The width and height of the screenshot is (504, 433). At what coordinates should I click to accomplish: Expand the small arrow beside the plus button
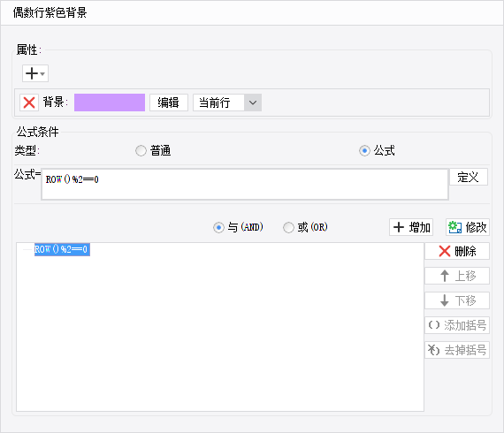tap(42, 73)
